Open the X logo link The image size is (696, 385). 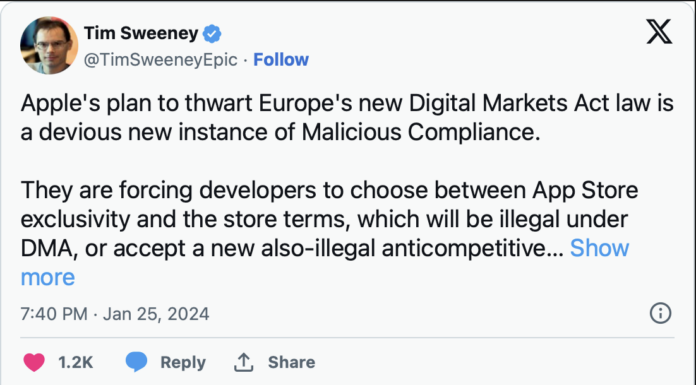(x=659, y=32)
